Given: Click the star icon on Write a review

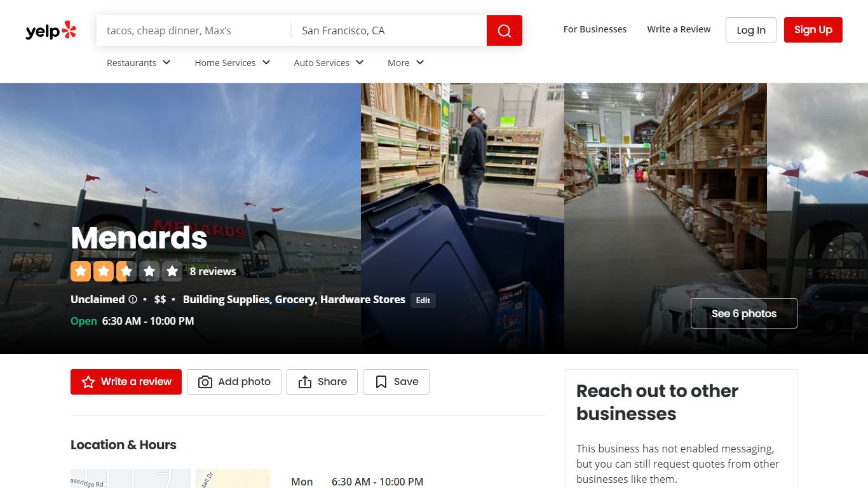Looking at the screenshot, I should coord(88,382).
